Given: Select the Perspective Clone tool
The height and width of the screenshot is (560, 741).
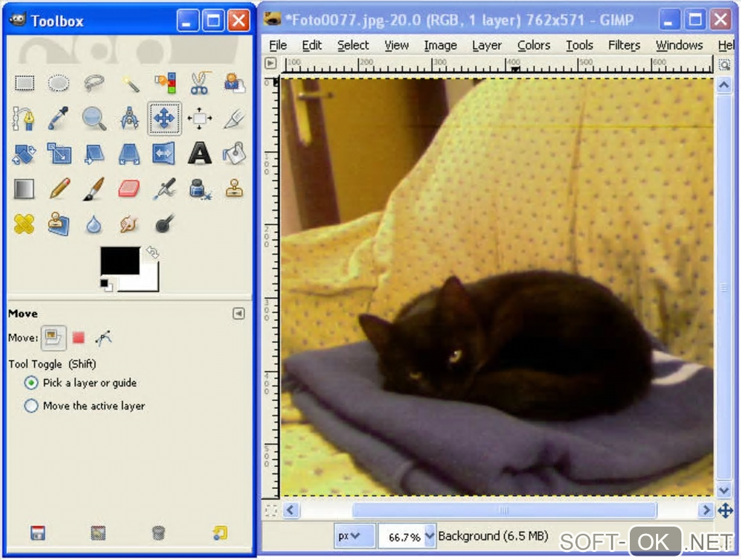Looking at the screenshot, I should (x=59, y=224).
